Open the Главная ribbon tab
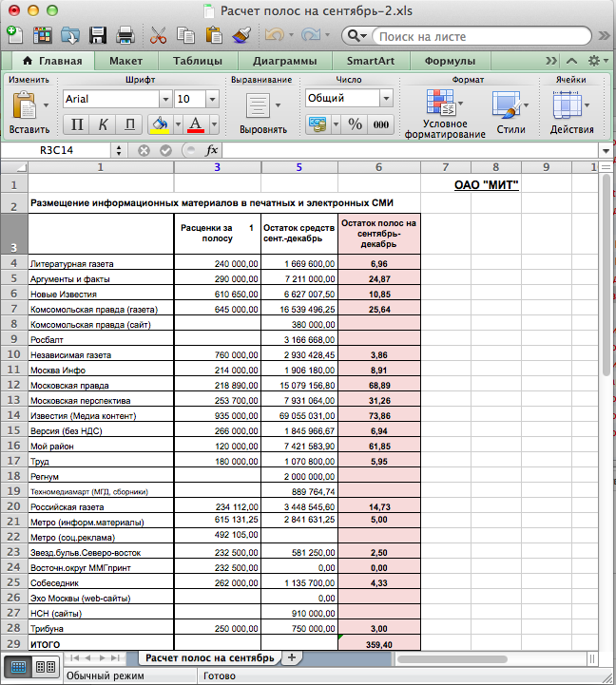The height and width of the screenshot is (685, 616). [52, 61]
